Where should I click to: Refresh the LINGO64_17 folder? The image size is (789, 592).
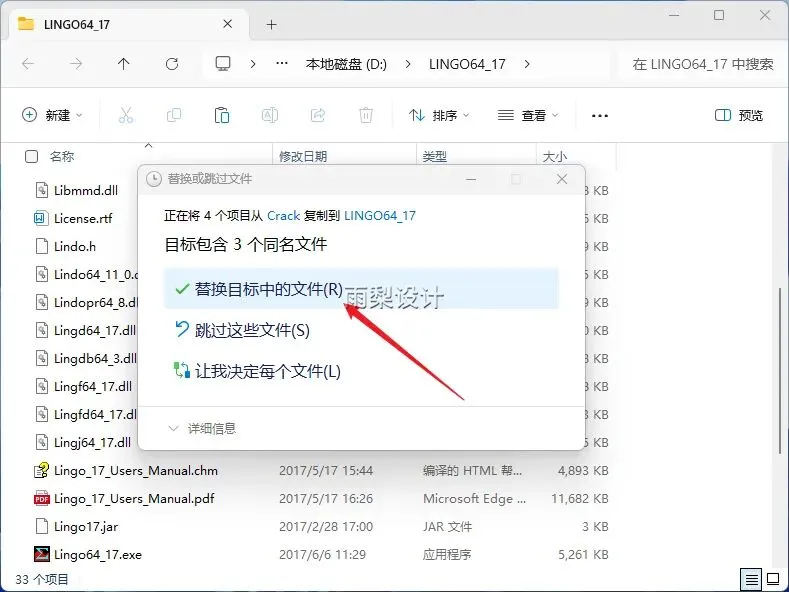[x=172, y=64]
